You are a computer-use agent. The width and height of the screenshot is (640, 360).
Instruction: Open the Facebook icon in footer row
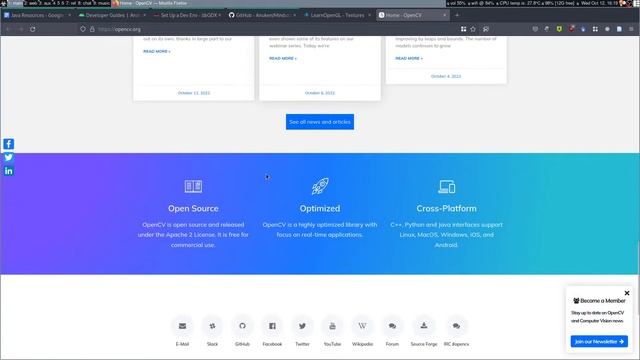(x=272, y=326)
